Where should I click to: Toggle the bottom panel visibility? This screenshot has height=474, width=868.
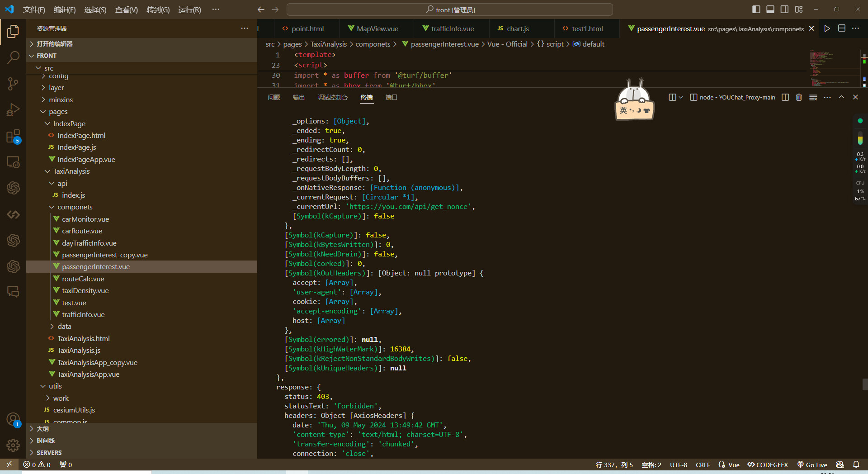(x=770, y=9)
